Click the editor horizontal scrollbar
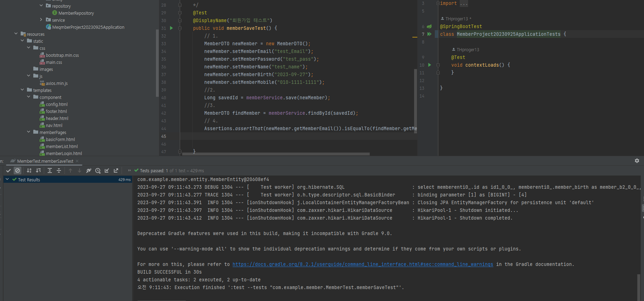The width and height of the screenshot is (644, 301). (275, 154)
